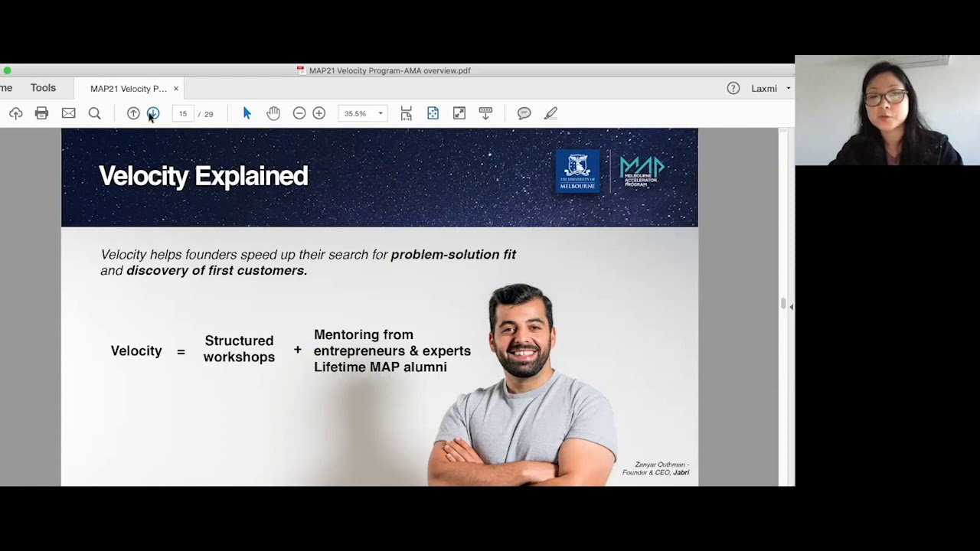The height and width of the screenshot is (551, 980).
Task: Expand the right side panel arrow
Action: tap(791, 307)
